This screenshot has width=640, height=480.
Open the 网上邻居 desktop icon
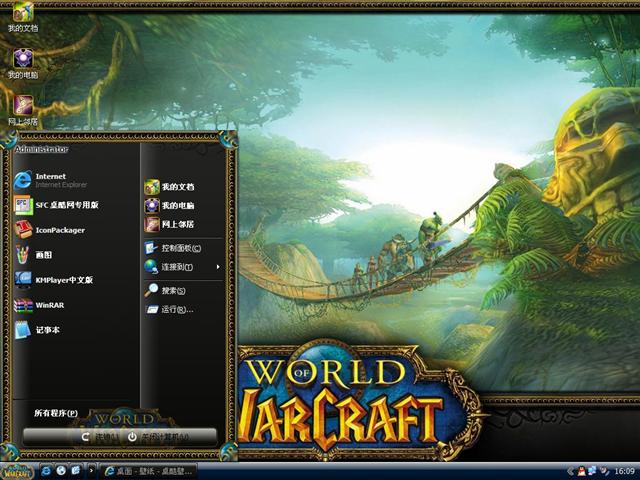23,111
